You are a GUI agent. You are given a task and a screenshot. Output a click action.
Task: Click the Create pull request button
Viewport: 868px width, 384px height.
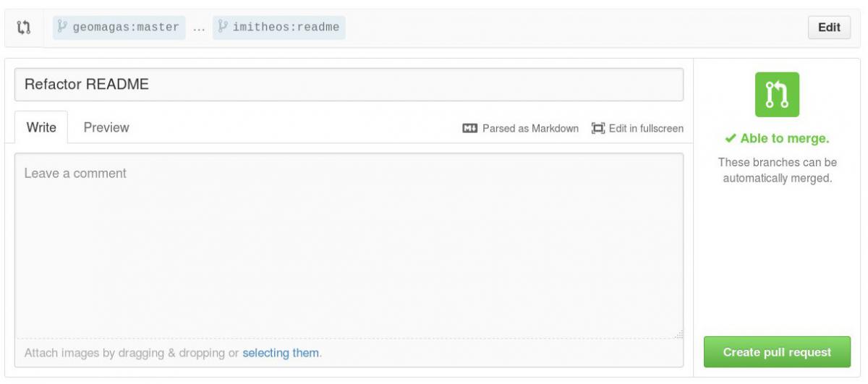pyautogui.click(x=777, y=352)
